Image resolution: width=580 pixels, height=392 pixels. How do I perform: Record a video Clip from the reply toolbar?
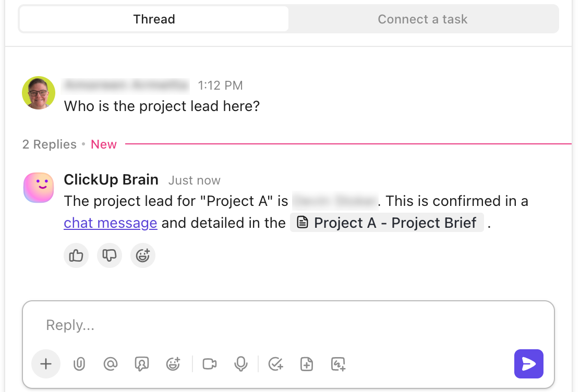210,364
